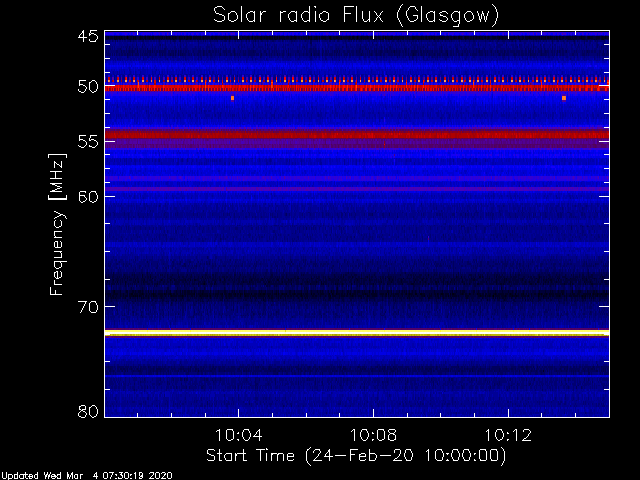The height and width of the screenshot is (480, 640).
Task: Click the Updated Wed Mar 4 timestamp text
Action: pyautogui.click(x=87, y=476)
